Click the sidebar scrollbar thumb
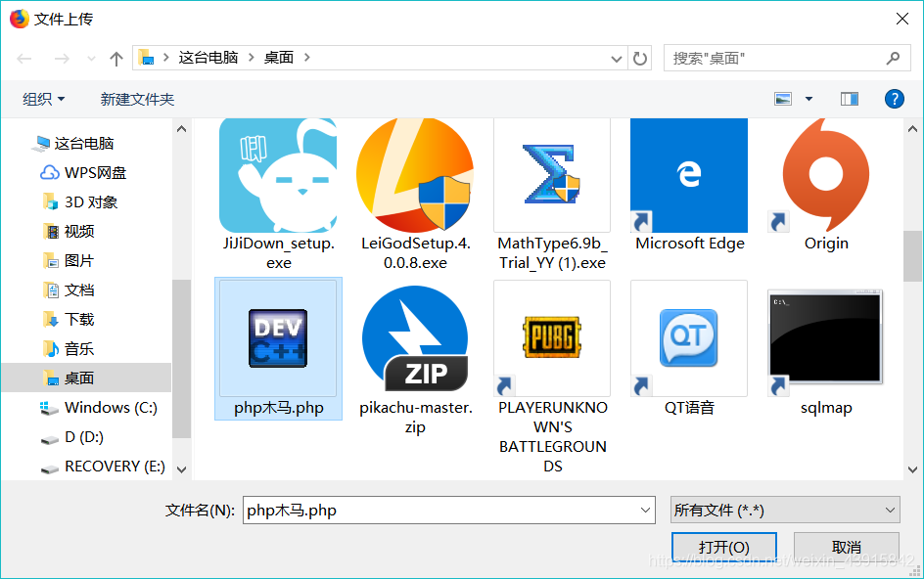 181,359
